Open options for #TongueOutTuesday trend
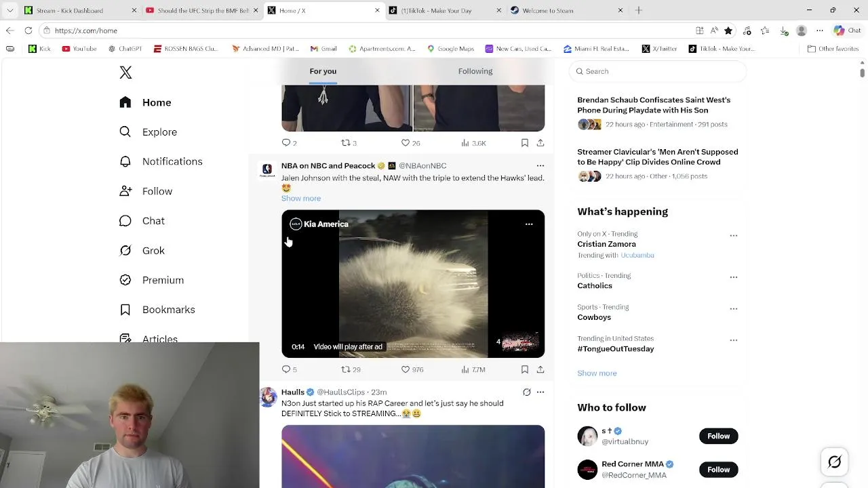Screen dimensions: 868x488 733,340
